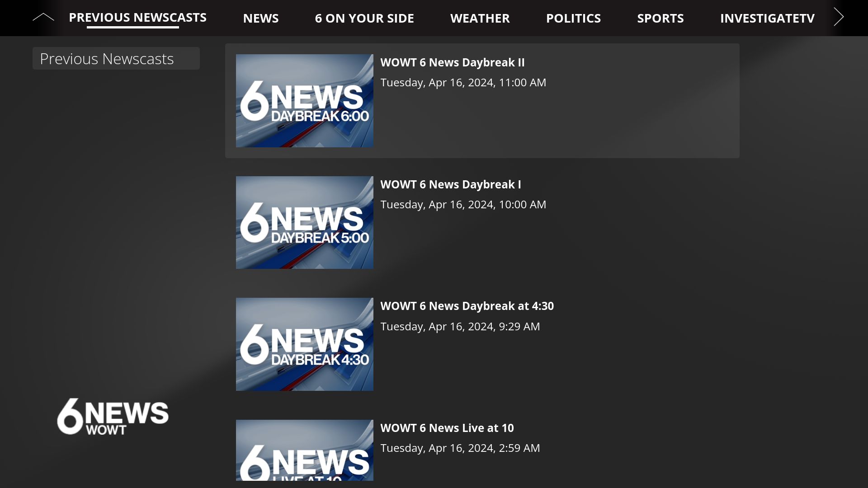The width and height of the screenshot is (868, 488).
Task: Select the highlighted Daybreak II list entry
Action: tap(481, 100)
